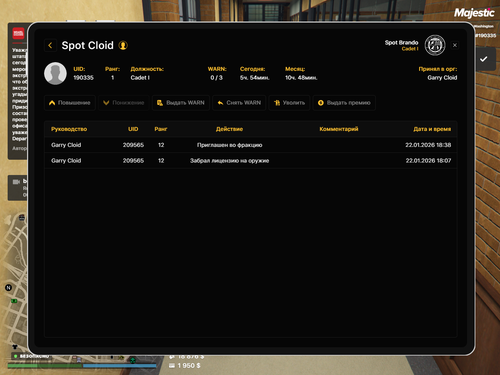Click the Комментарий column header
500x375 pixels.
[x=339, y=129]
